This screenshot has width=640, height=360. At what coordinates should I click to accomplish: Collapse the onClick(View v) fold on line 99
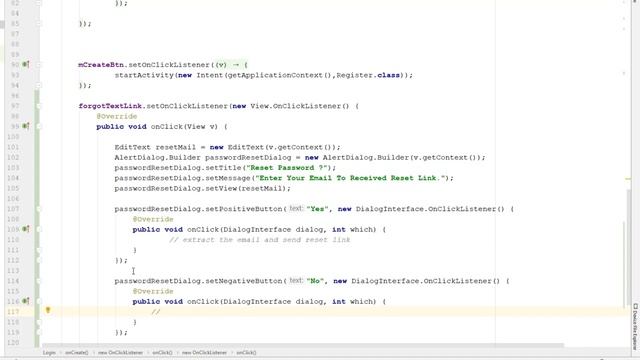pos(38,127)
